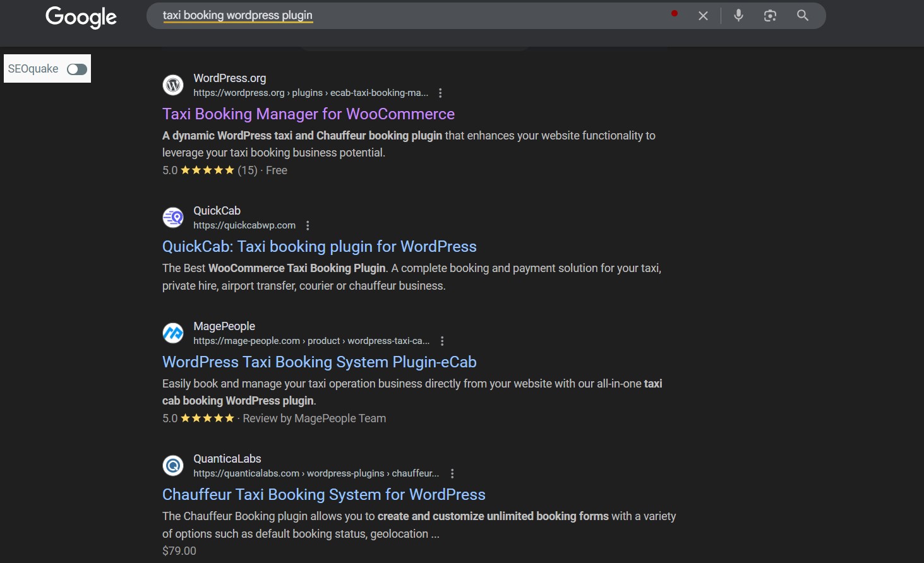Image resolution: width=924 pixels, height=563 pixels.
Task: Open the three-dot menu for QuickCab result
Action: (308, 225)
